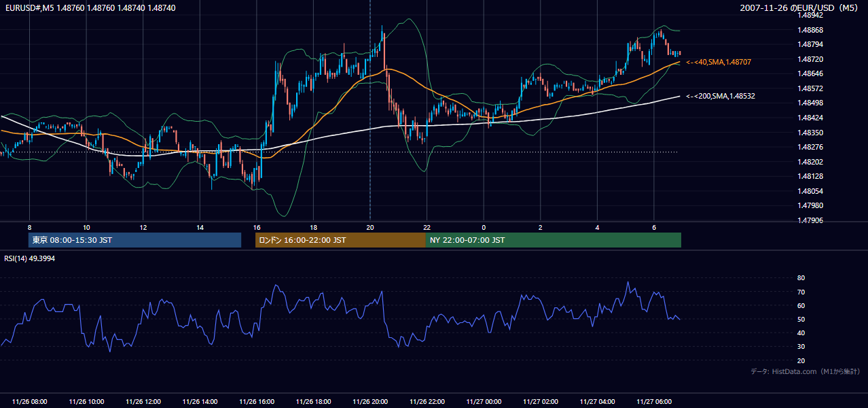Click the HistData.com data source credit

click(x=806, y=371)
